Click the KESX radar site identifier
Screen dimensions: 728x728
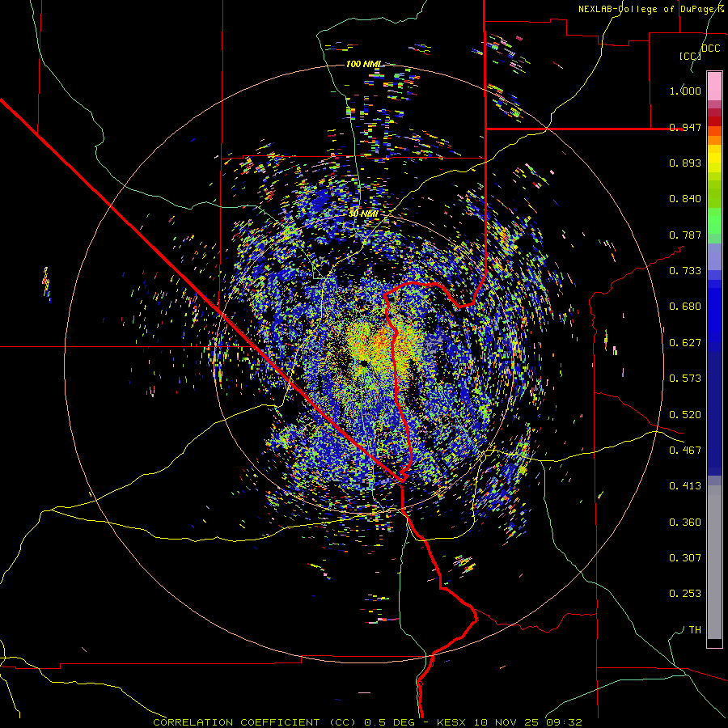click(451, 722)
